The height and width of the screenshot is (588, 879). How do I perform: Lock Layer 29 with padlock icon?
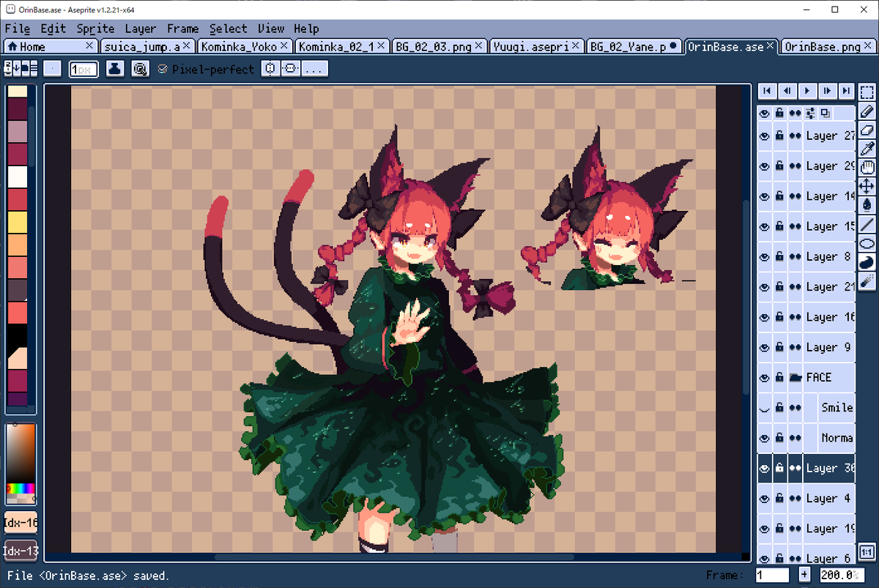pos(780,166)
